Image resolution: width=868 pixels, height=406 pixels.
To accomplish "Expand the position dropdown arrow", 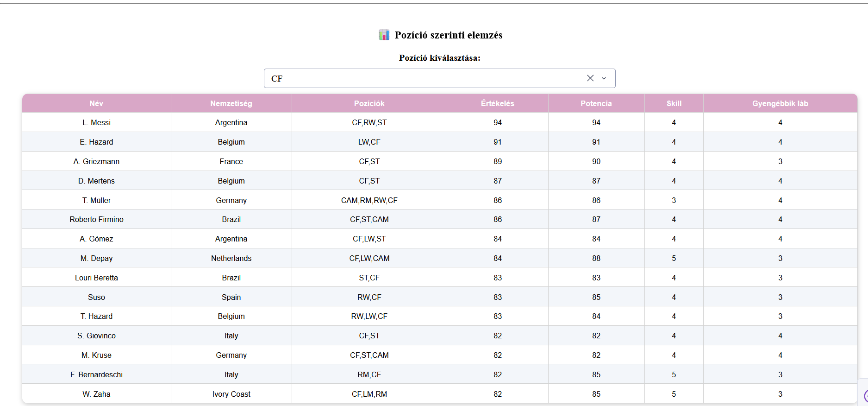I will [x=604, y=78].
